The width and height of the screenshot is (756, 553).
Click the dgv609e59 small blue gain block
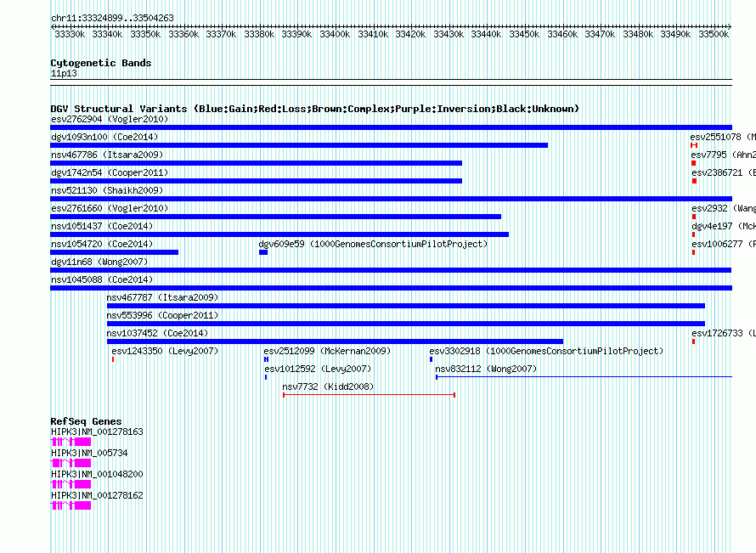click(263, 252)
